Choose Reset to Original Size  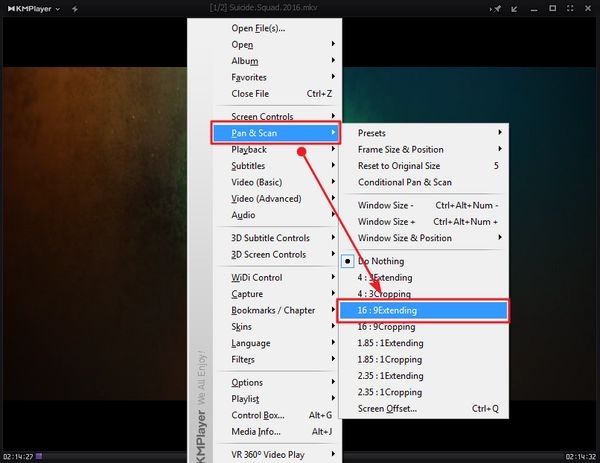tap(424, 166)
